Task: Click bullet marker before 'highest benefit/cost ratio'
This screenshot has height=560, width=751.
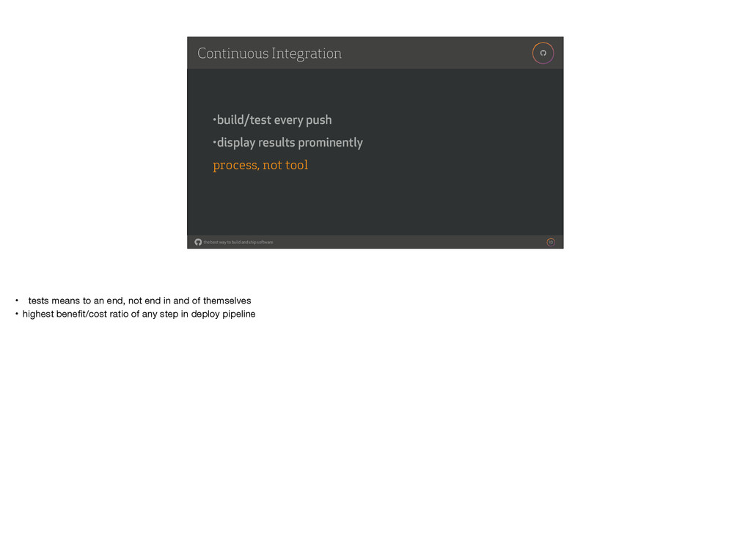Action: pyautogui.click(x=17, y=314)
